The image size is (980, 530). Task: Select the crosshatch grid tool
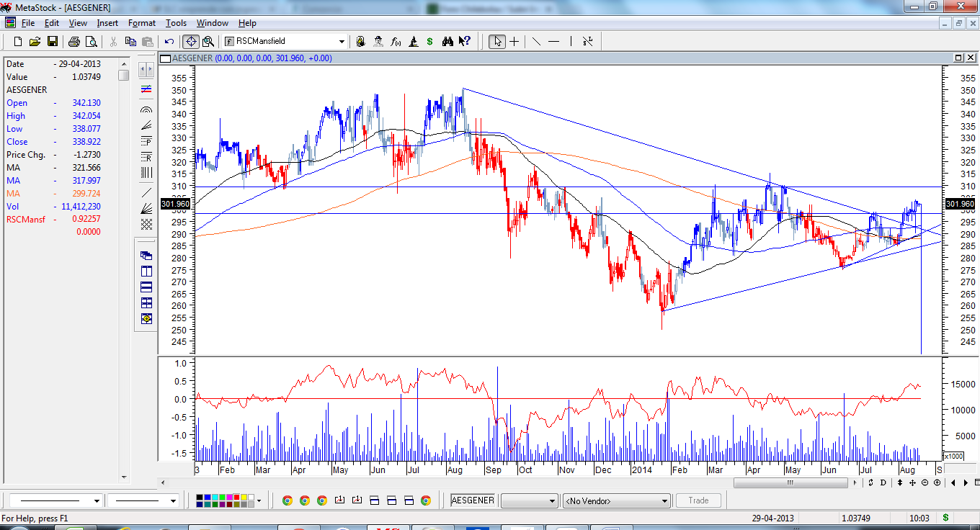click(146, 224)
